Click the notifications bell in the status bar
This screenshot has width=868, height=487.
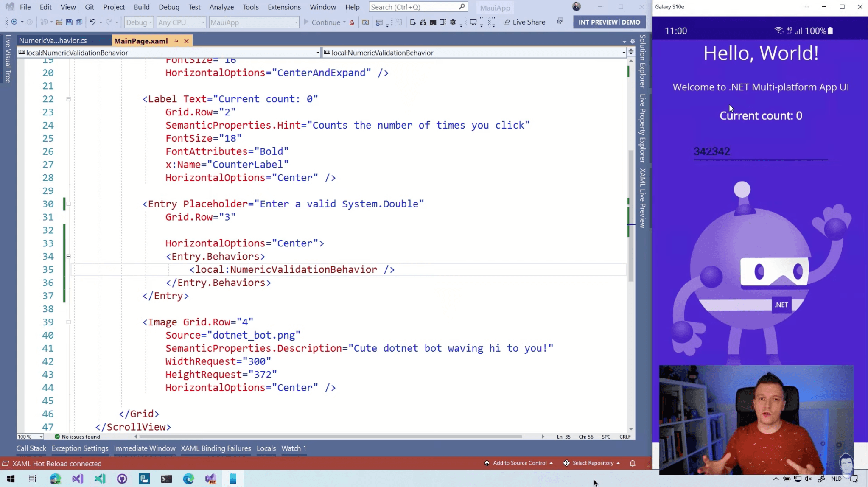[x=633, y=463]
